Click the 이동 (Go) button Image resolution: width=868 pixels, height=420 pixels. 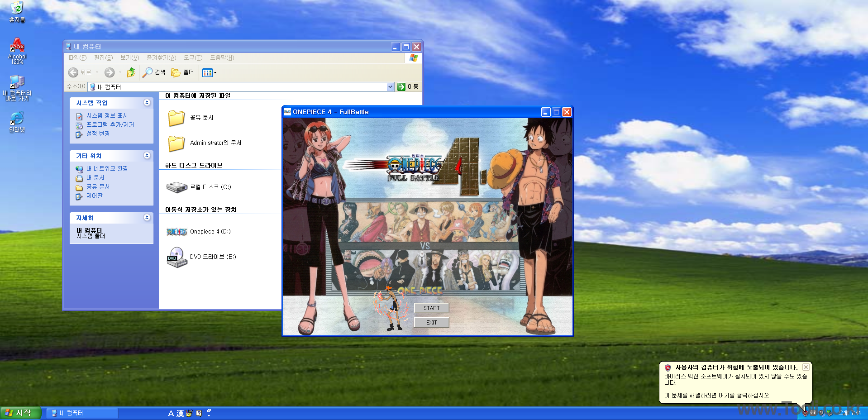[x=408, y=87]
